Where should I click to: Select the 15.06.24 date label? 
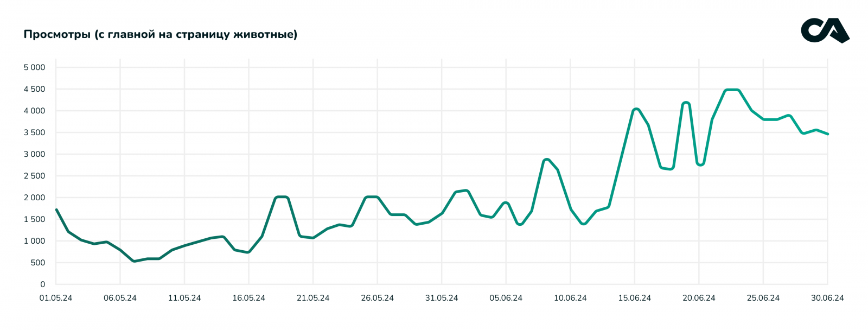634,298
